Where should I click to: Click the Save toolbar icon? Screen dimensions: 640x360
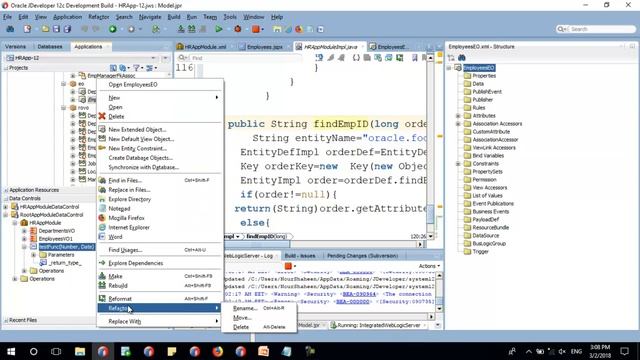[x=56, y=29]
